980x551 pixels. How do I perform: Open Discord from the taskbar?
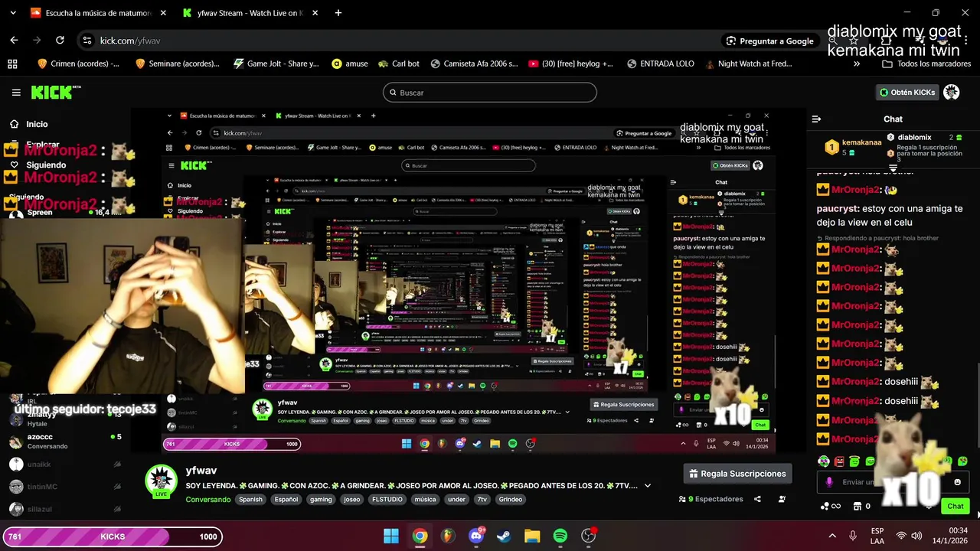click(x=476, y=536)
